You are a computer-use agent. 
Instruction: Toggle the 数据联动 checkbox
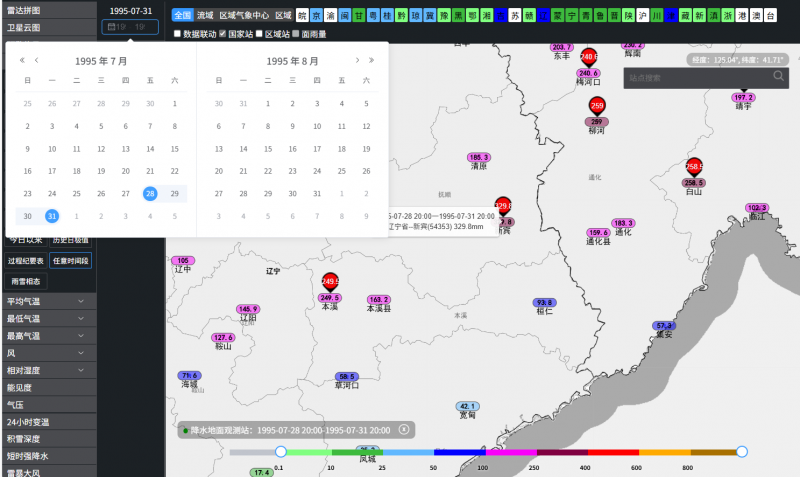[x=178, y=34]
